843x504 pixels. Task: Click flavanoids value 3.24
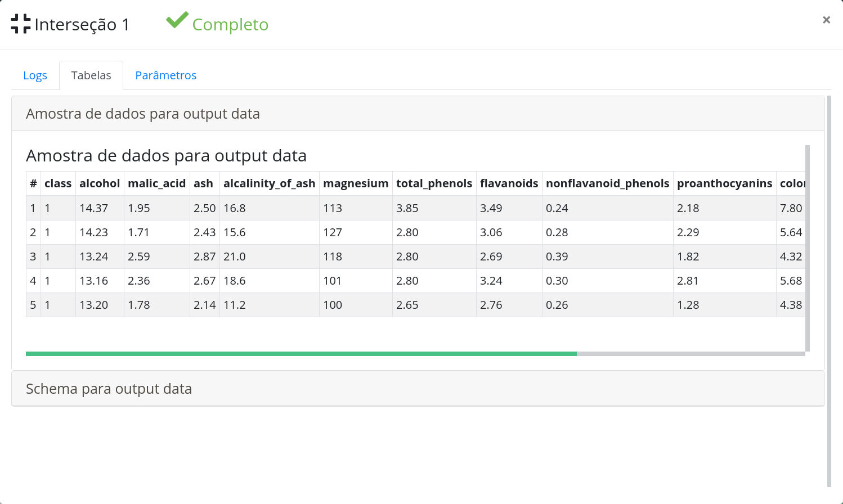(491, 281)
